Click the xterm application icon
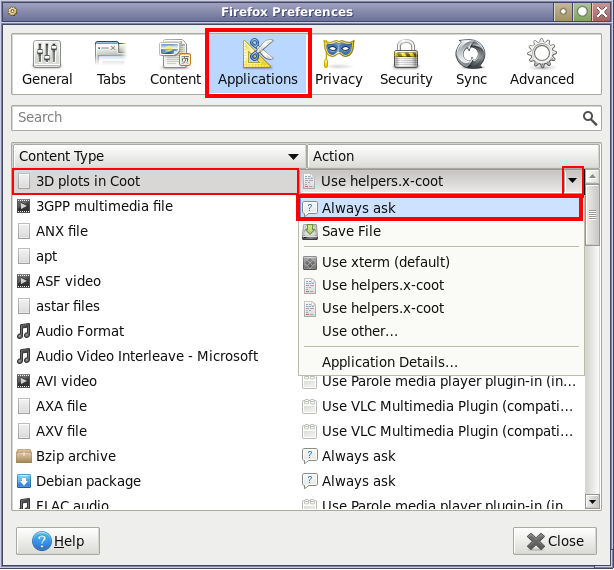The height and width of the screenshot is (570, 614). coord(310,263)
